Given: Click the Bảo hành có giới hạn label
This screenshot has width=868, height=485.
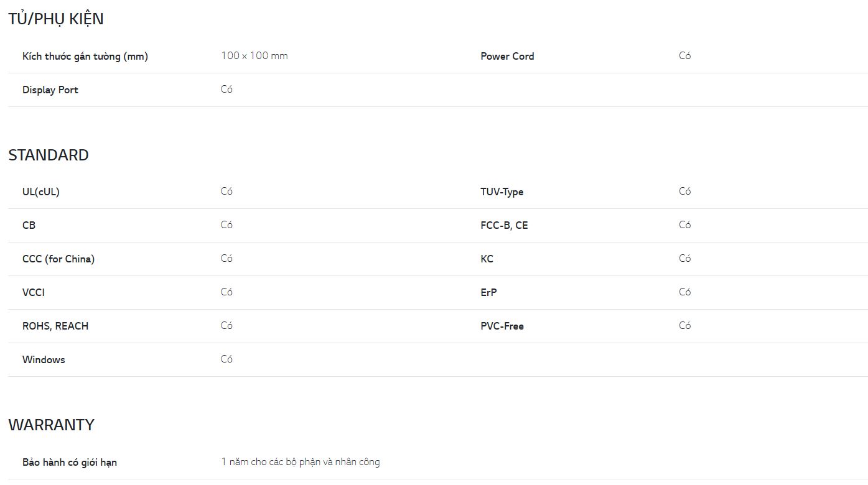Looking at the screenshot, I should [x=70, y=462].
